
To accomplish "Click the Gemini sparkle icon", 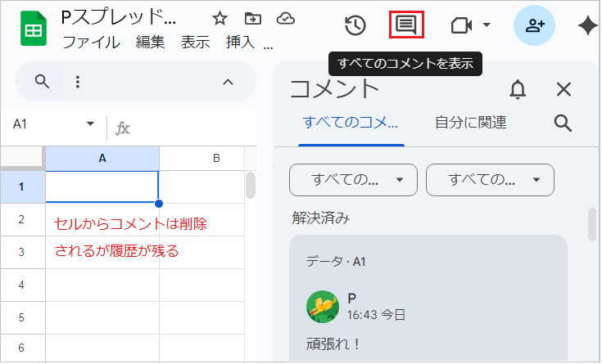I will tap(586, 26).
